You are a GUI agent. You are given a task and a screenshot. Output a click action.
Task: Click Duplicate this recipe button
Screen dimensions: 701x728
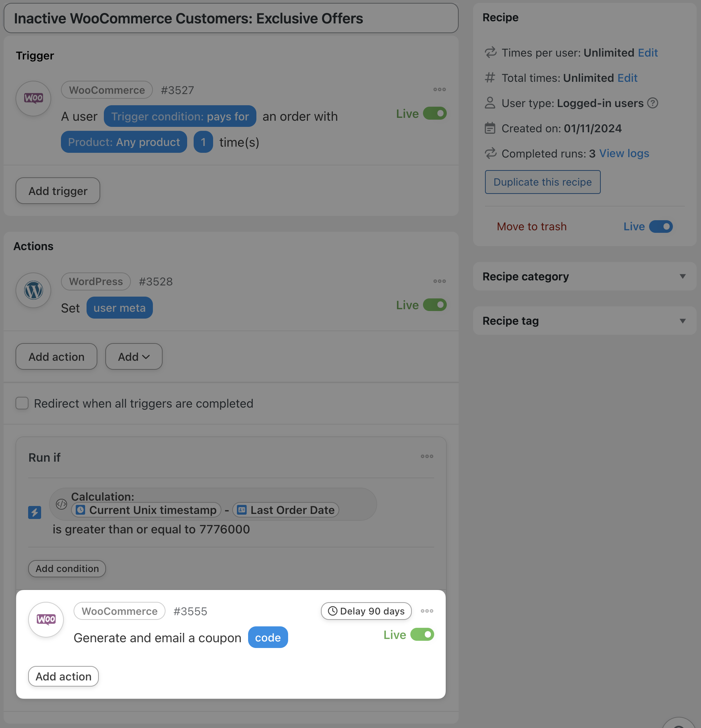point(542,182)
